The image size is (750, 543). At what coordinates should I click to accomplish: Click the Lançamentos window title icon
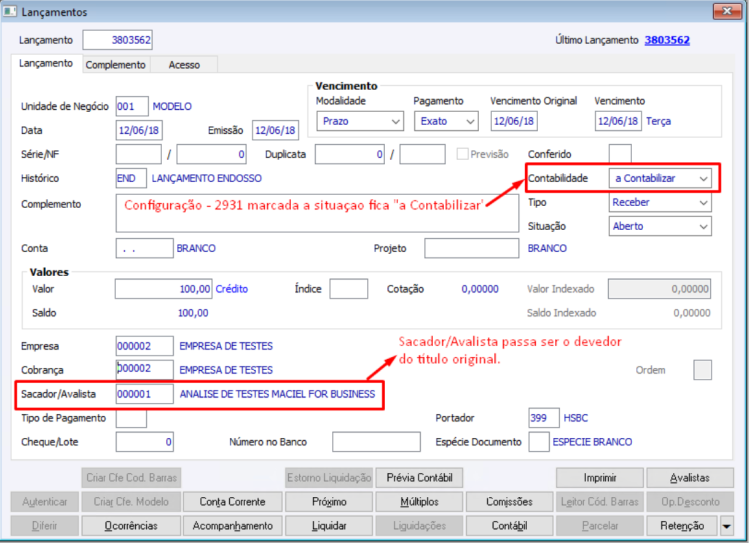pos(11,11)
